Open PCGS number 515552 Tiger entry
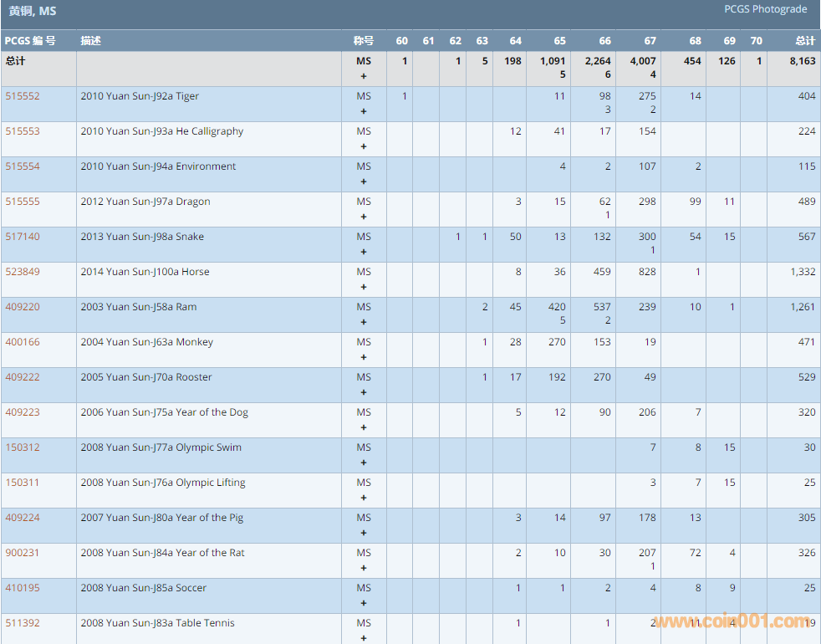This screenshot has width=821, height=644. (23, 96)
